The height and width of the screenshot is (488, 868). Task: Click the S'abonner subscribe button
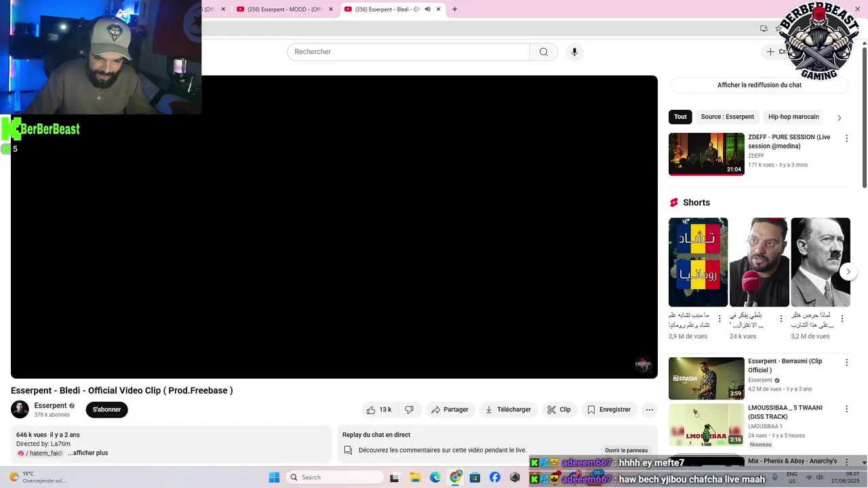tap(106, 409)
